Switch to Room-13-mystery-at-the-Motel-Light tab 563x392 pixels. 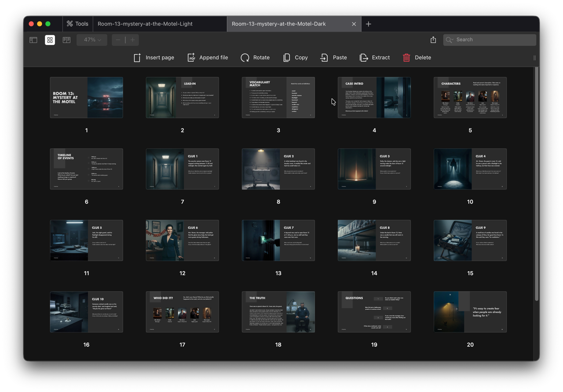click(x=145, y=24)
